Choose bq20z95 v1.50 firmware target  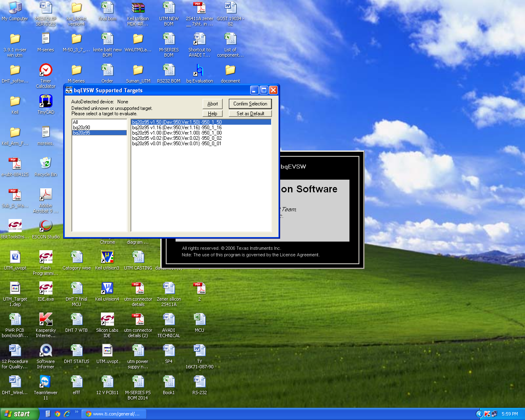tap(201, 122)
